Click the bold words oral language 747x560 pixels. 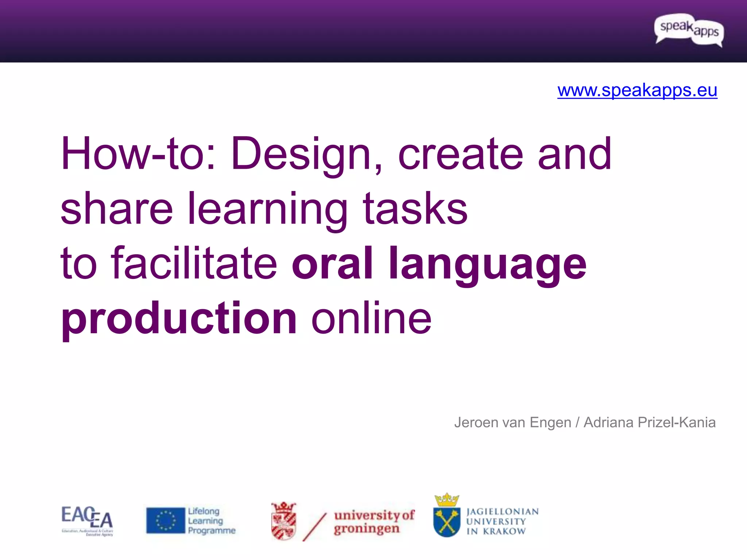tap(439, 263)
